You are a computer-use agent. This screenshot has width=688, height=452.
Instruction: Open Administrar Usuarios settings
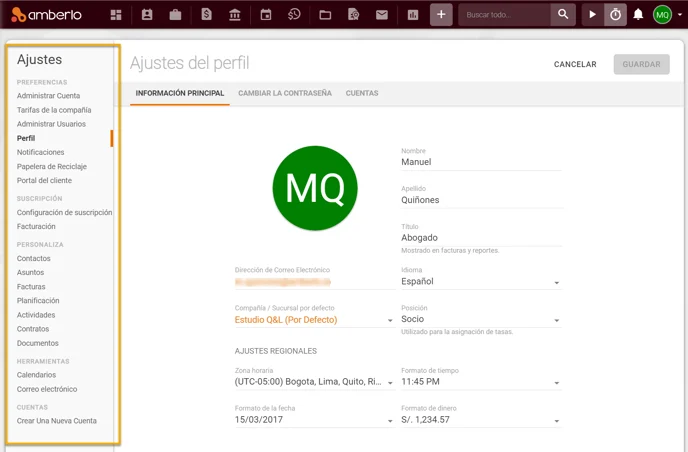51,124
